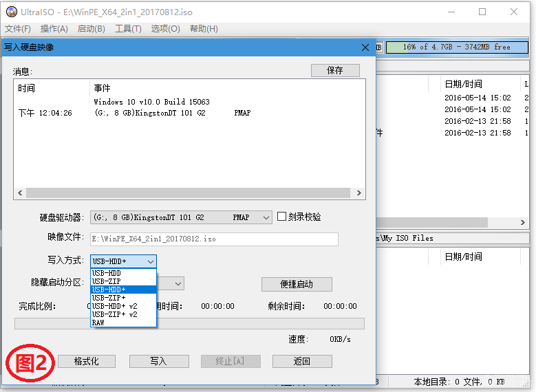
Task: Click the message log horizontal scrollbar track
Action: tap(188, 193)
